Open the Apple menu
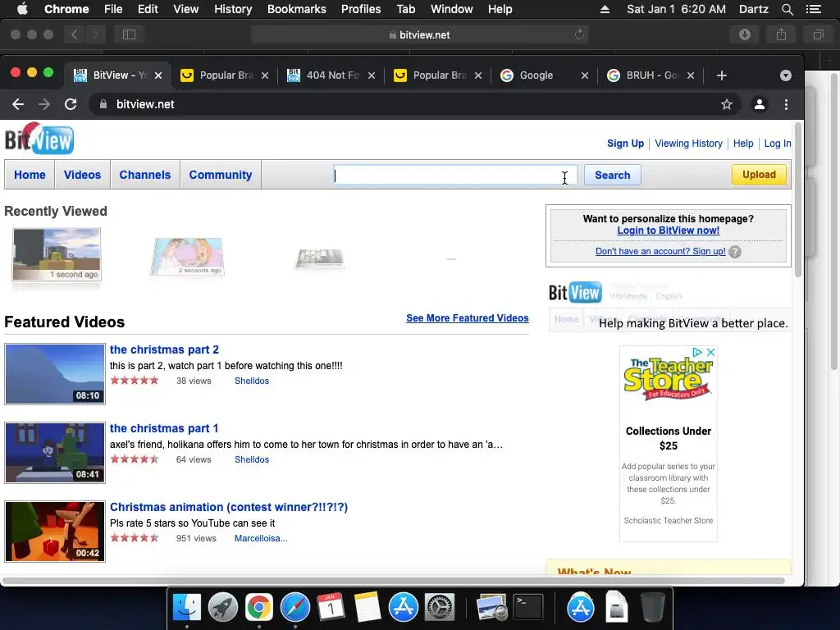The image size is (840, 630). [22, 9]
